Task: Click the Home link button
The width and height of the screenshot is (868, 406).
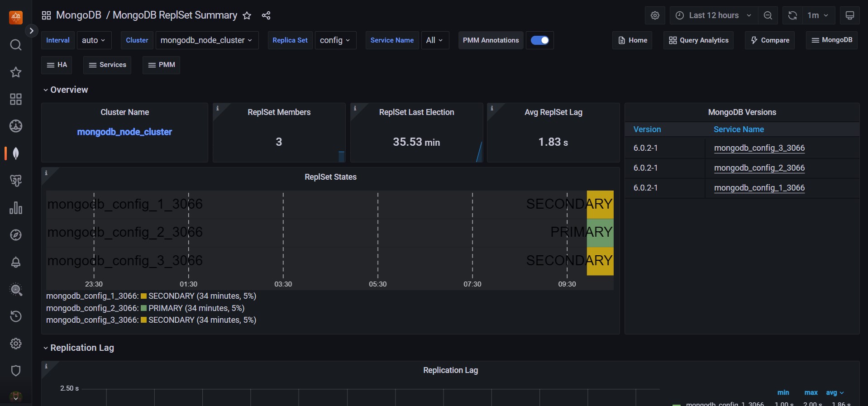Action: (x=632, y=40)
